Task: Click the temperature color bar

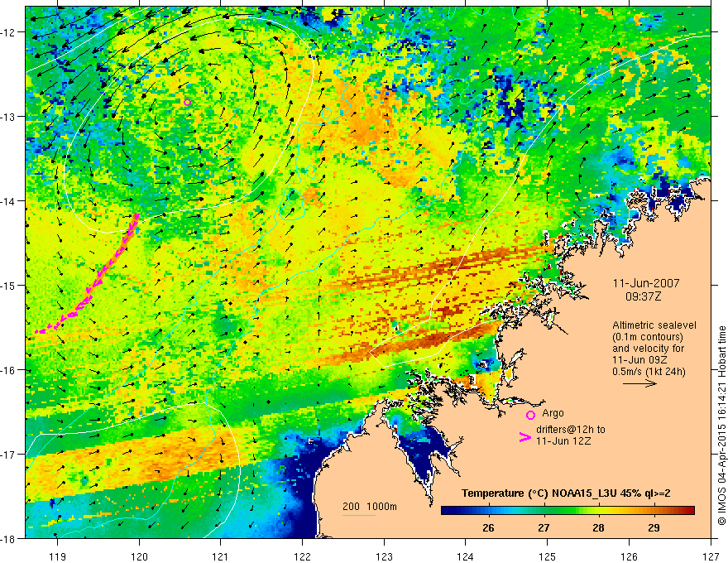Action: 568,510
